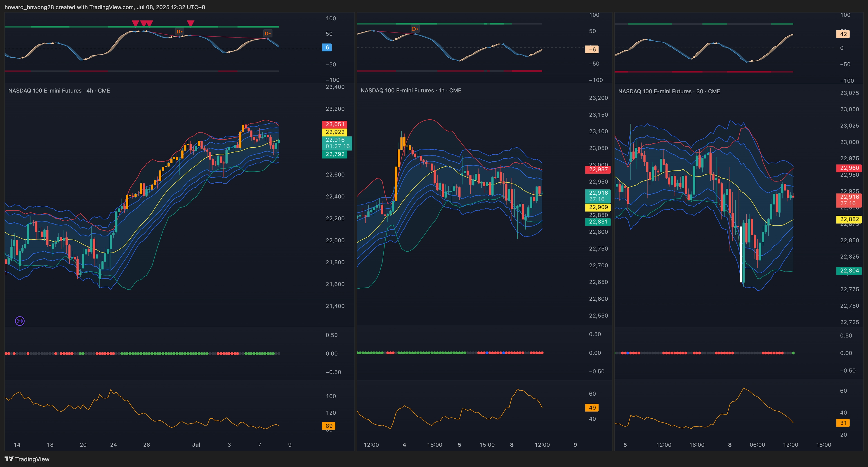Viewport: 868px width, 467px height.
Task: Click the orange 89 indicator value on the 4h pane
Action: 328,426
